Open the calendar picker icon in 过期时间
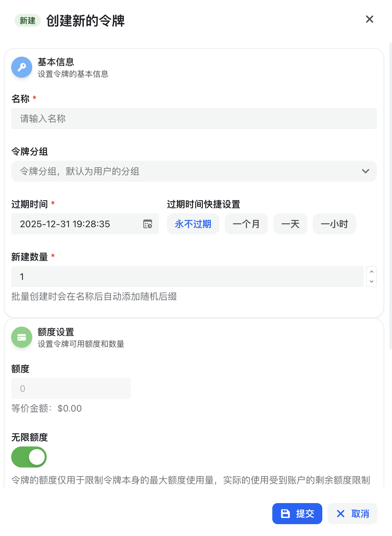The height and width of the screenshot is (536, 392). pyautogui.click(x=148, y=224)
